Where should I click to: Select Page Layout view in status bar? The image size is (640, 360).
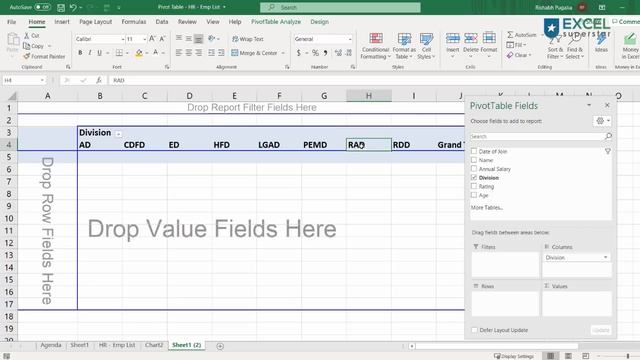[568, 356]
